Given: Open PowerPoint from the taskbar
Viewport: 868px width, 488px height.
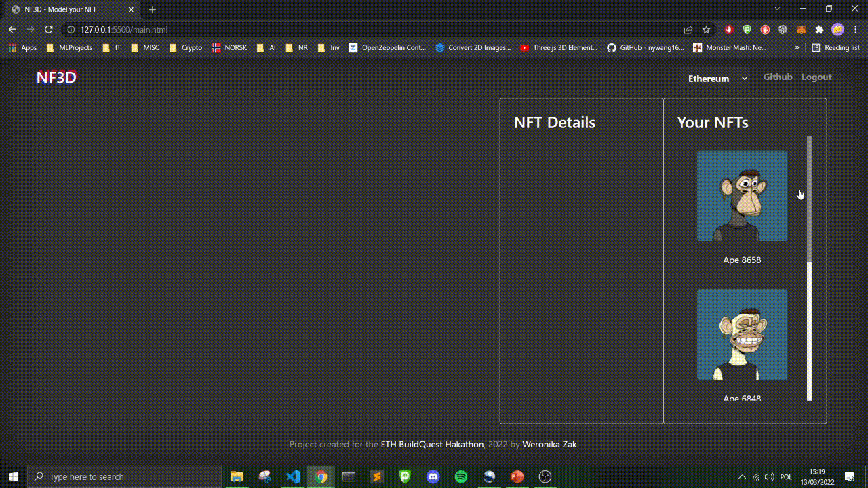Looking at the screenshot, I should 517,476.
